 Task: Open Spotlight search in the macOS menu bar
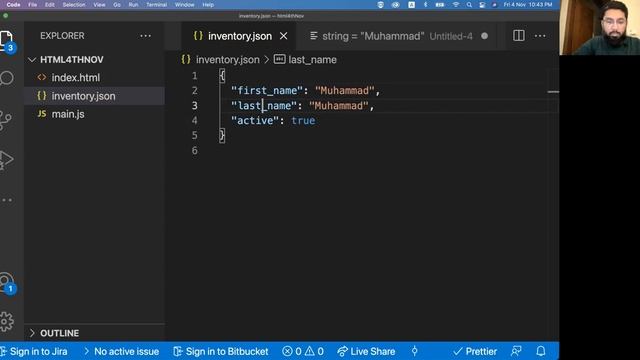(x=469, y=4)
